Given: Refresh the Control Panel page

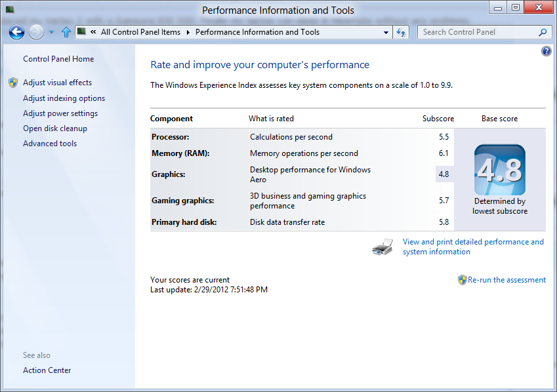Looking at the screenshot, I should pos(401,32).
